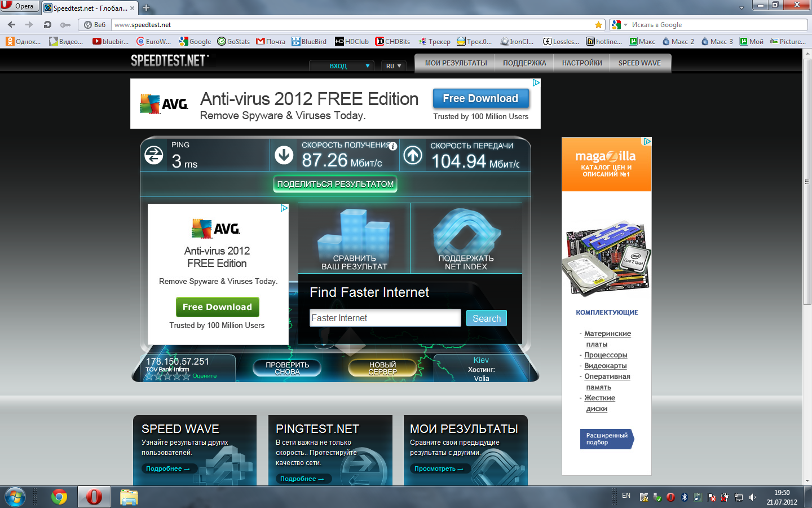
Task: Click the Оцените rating link
Action: [x=205, y=376]
